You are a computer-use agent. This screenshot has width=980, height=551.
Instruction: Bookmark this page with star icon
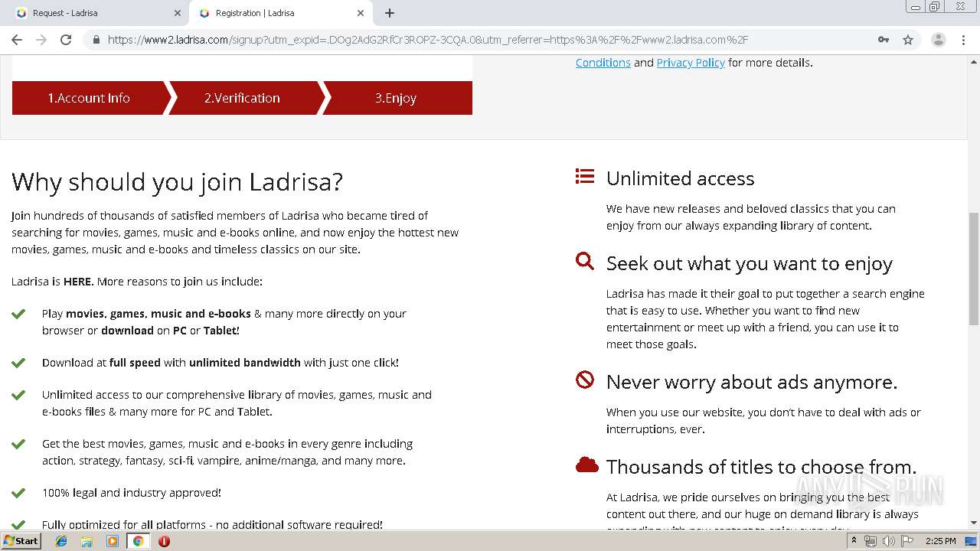pyautogui.click(x=908, y=40)
